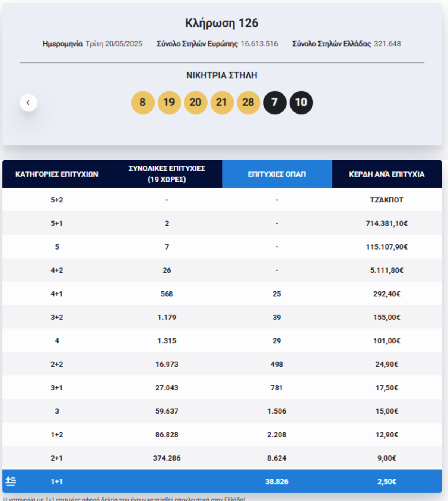Select winning number ball 28

coord(248,102)
